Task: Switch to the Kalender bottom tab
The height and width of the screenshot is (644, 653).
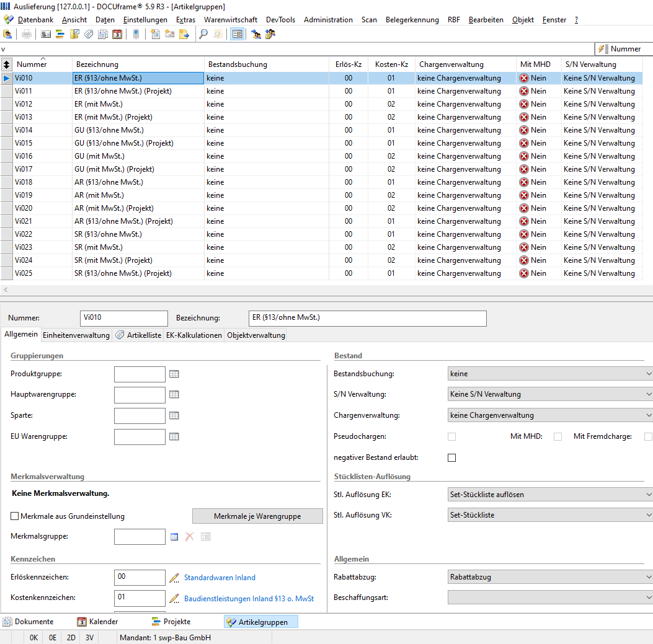Action: (x=98, y=622)
